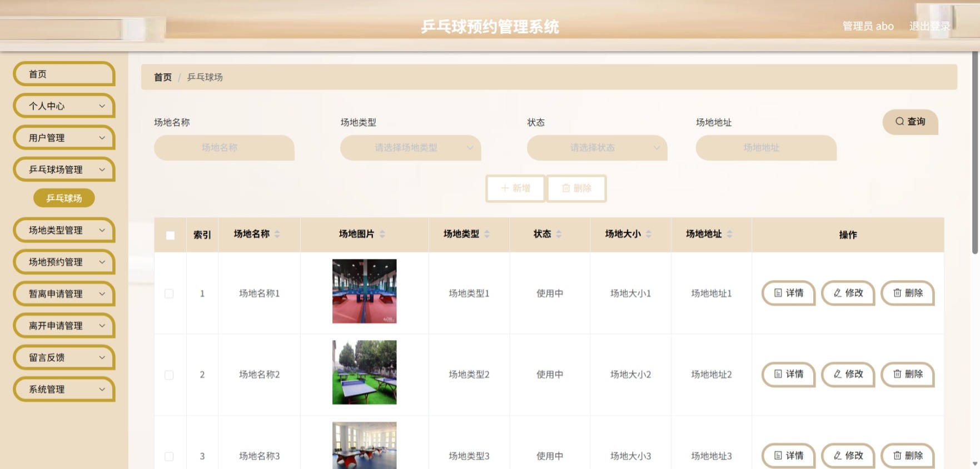Screen dimensions: 980x469
Task: Sort by 状态 column sort arrows
Action: click(559, 234)
